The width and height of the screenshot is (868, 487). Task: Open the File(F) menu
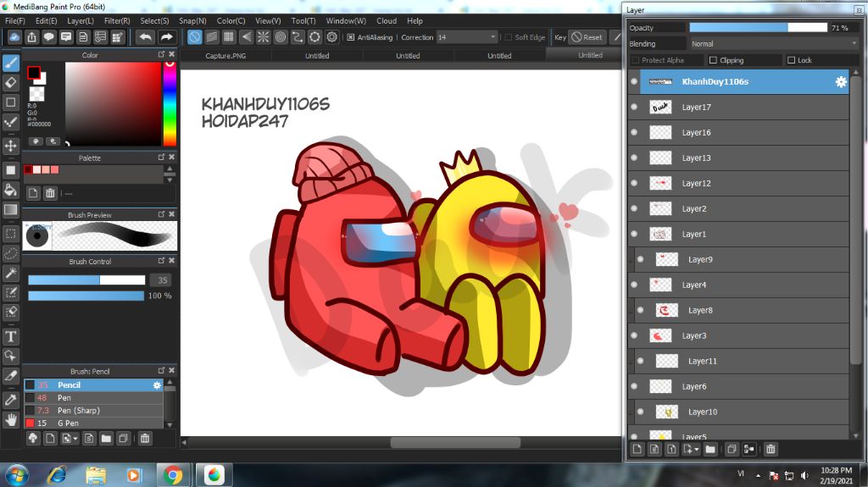(x=15, y=20)
